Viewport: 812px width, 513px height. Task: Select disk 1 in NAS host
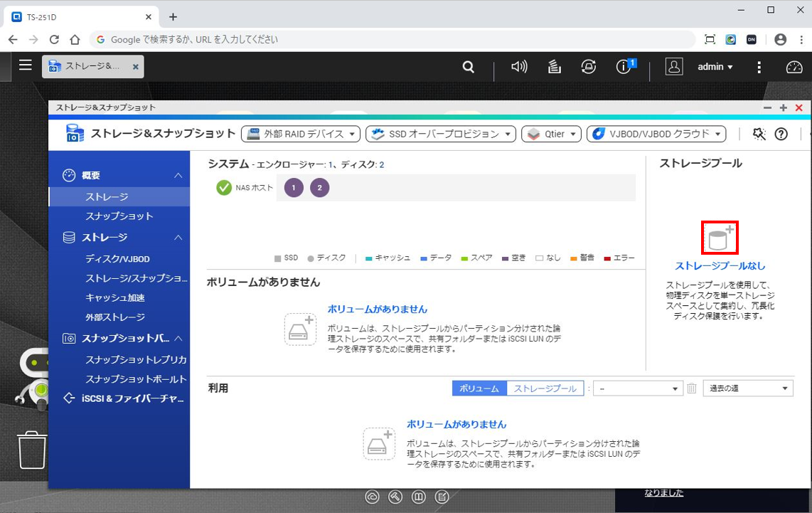tap(294, 188)
